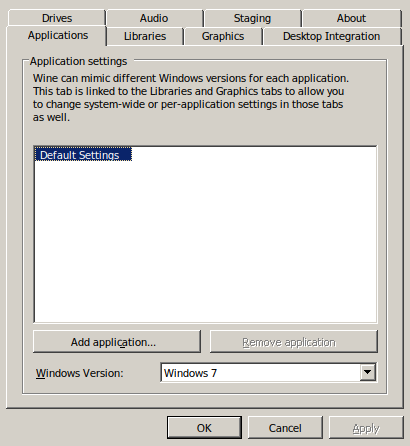Go to the About tab
410x446 pixels.
pos(351,18)
